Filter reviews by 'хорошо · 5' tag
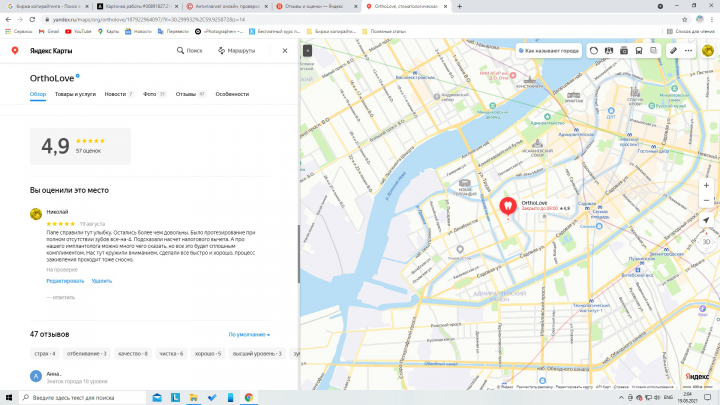This screenshot has height=405, width=720. (x=208, y=354)
